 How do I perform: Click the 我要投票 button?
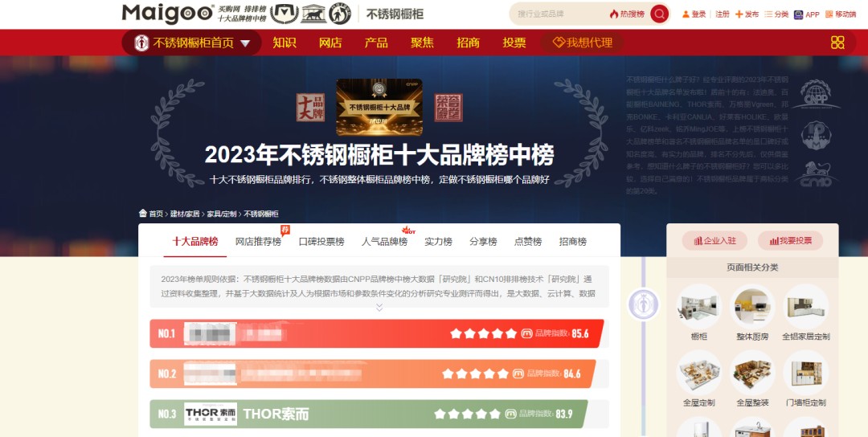coord(791,241)
